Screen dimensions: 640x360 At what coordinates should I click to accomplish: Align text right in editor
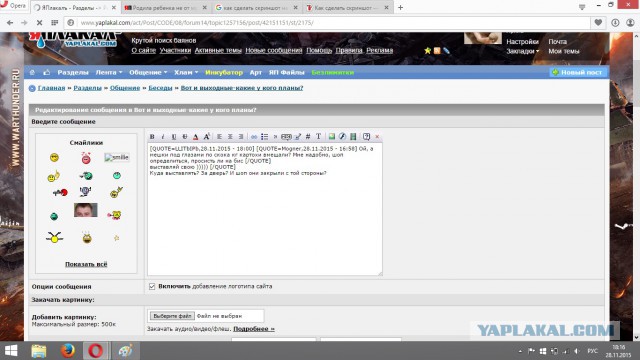(241, 137)
